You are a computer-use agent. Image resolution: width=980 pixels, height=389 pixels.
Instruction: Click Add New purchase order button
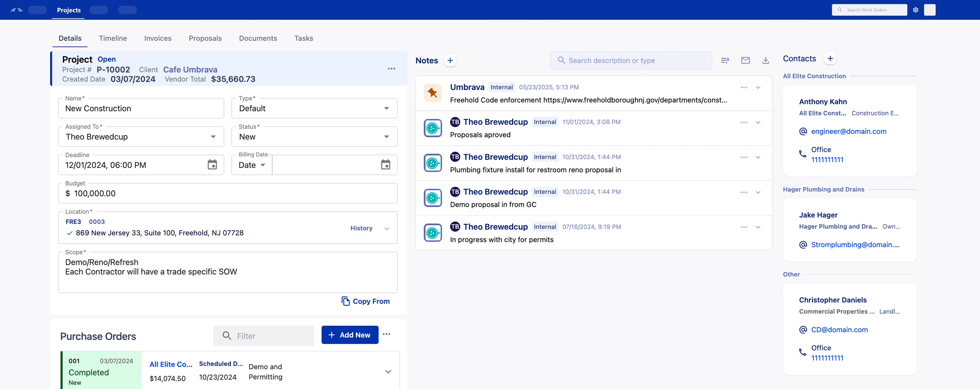pyautogui.click(x=350, y=335)
